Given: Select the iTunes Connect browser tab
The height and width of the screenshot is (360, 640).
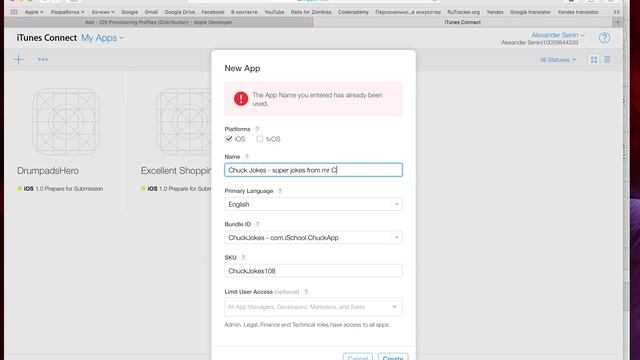Looking at the screenshot, I should tap(462, 22).
